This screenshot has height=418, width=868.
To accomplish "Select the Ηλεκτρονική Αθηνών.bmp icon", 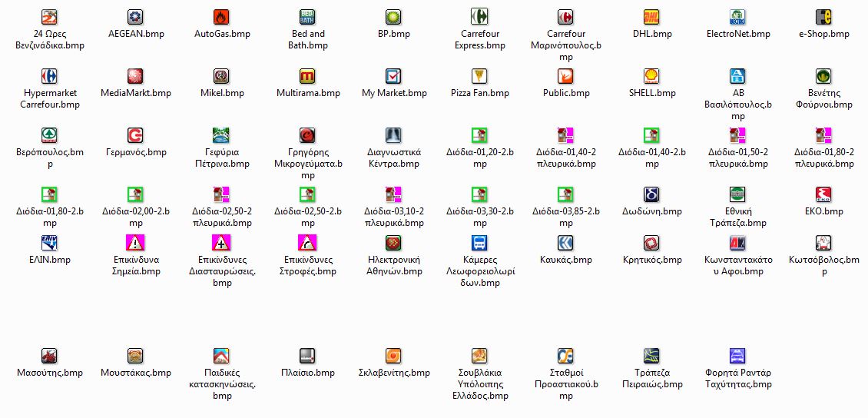I will (393, 243).
